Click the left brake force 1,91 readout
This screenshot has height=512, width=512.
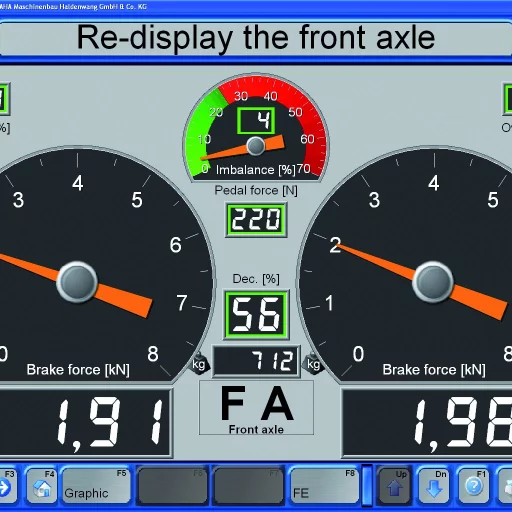tap(86, 423)
